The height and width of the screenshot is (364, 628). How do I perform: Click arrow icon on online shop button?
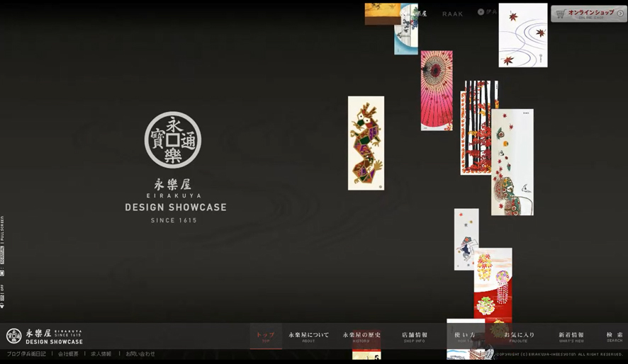[x=620, y=13]
